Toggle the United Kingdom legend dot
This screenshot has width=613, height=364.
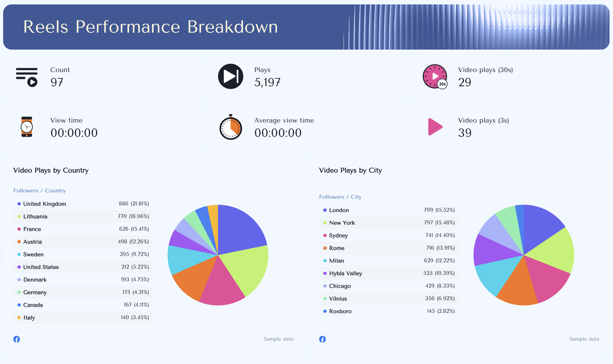click(x=20, y=204)
